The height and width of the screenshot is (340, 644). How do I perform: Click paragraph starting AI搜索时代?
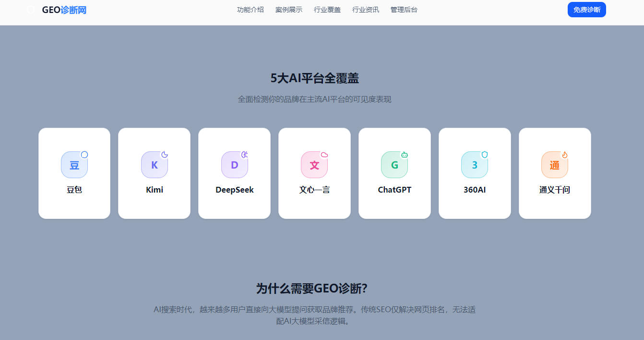(315, 316)
